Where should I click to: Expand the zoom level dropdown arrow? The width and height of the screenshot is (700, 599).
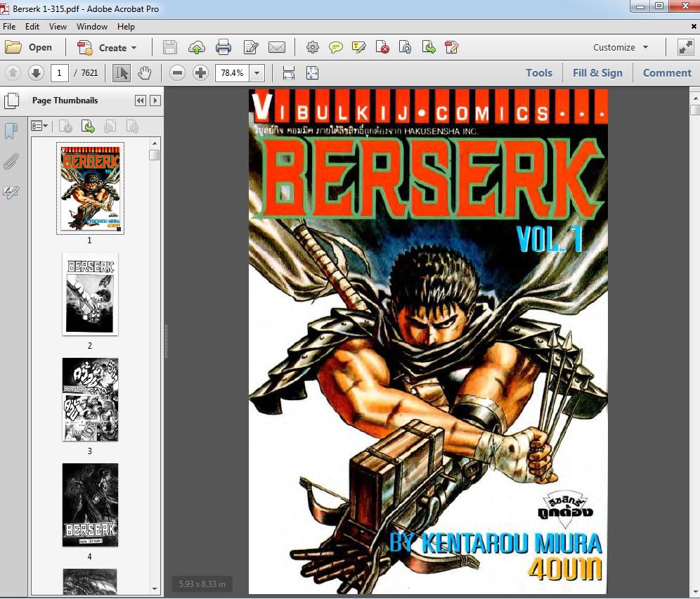point(257,73)
